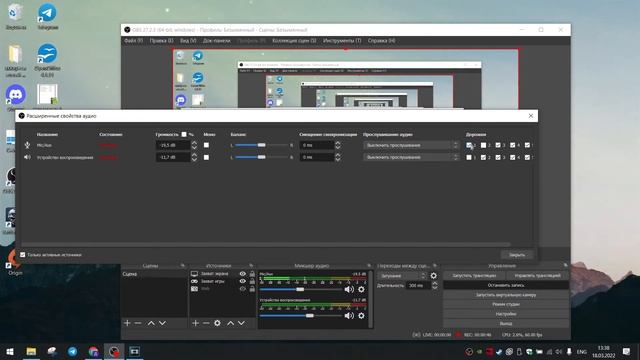Open transition properties gear next to Затухание
The height and width of the screenshot is (360, 640).
click(x=433, y=276)
